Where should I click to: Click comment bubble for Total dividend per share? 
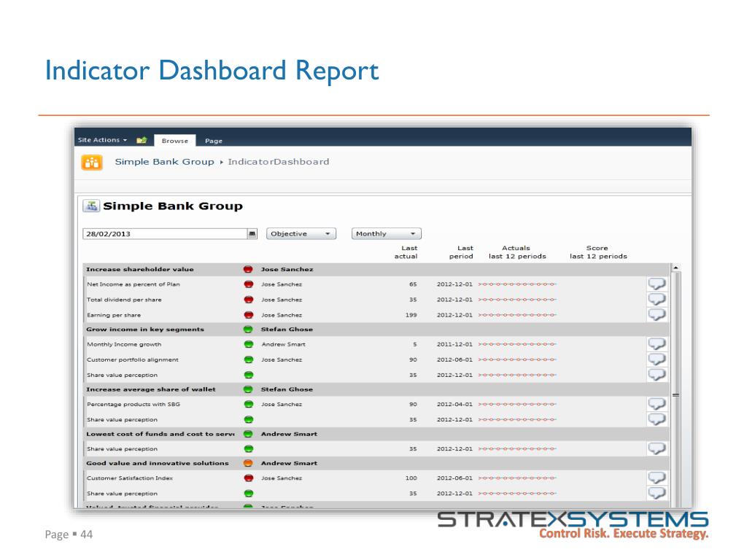pos(657,300)
